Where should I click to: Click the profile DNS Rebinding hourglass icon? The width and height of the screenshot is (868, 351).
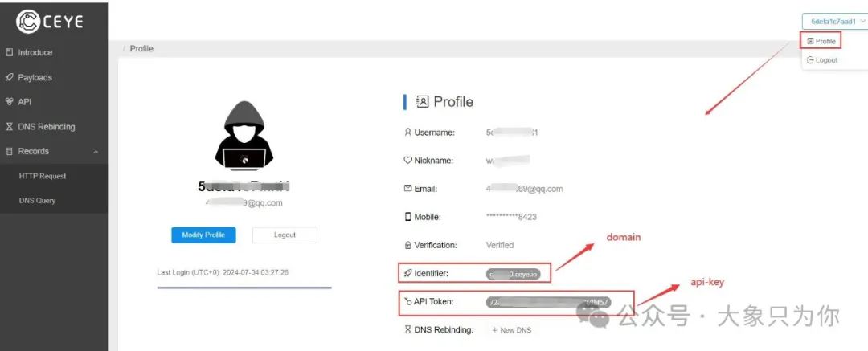coord(408,330)
